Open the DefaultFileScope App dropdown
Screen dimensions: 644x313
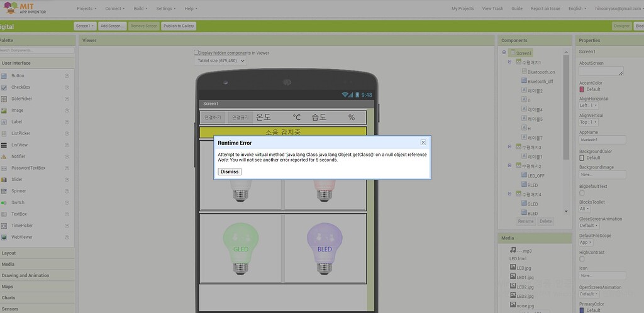coord(586,243)
